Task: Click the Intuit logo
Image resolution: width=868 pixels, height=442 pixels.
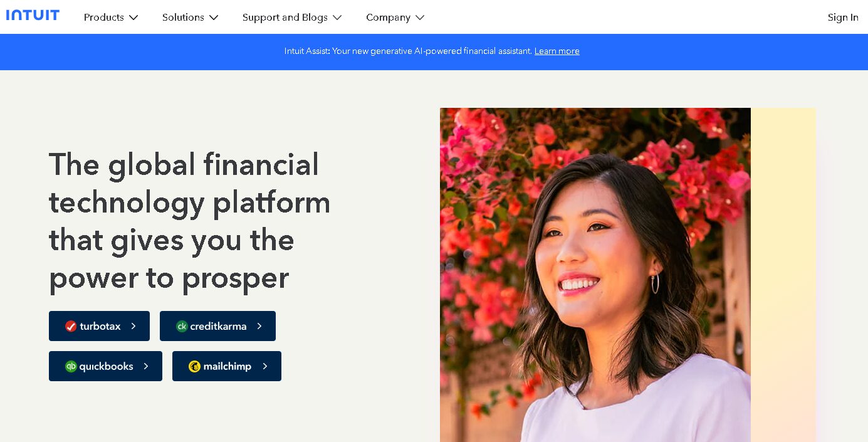Action: [x=33, y=15]
